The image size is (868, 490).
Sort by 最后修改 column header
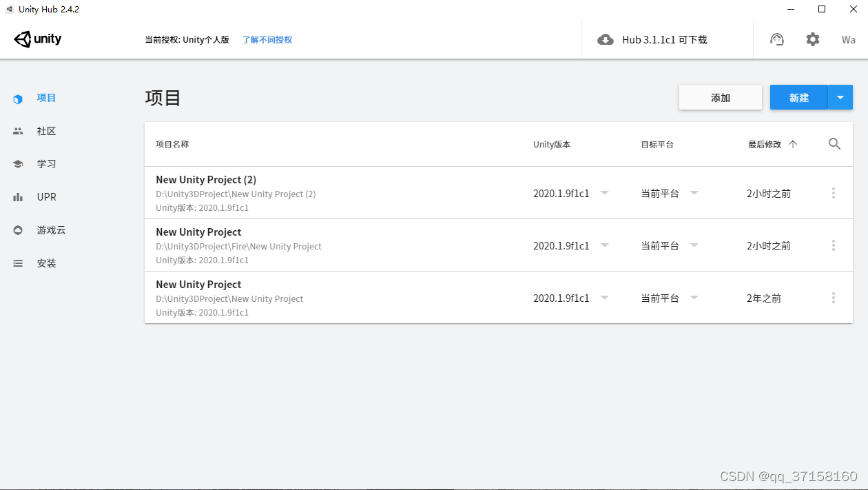(x=765, y=144)
